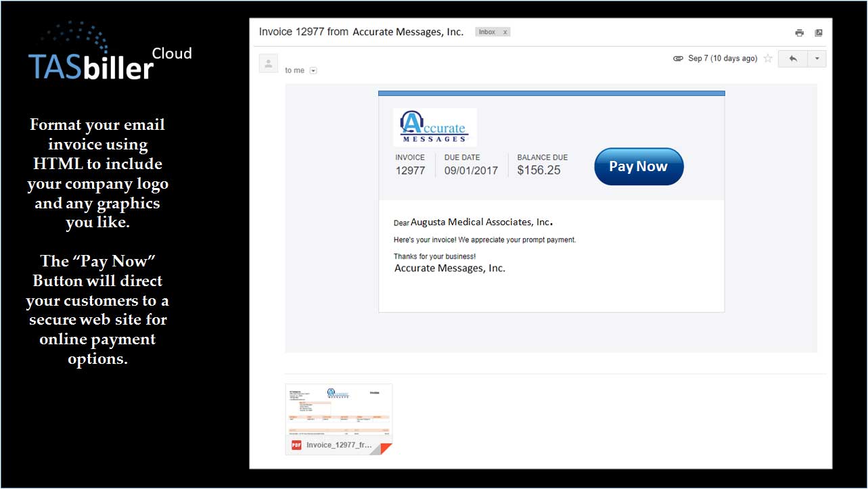Click the blue Pay Now button
Screen dimensions: 868x489
[x=639, y=166]
